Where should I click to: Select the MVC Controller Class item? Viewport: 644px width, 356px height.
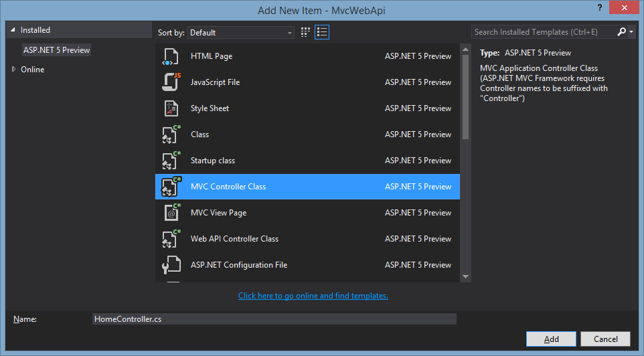click(x=307, y=187)
